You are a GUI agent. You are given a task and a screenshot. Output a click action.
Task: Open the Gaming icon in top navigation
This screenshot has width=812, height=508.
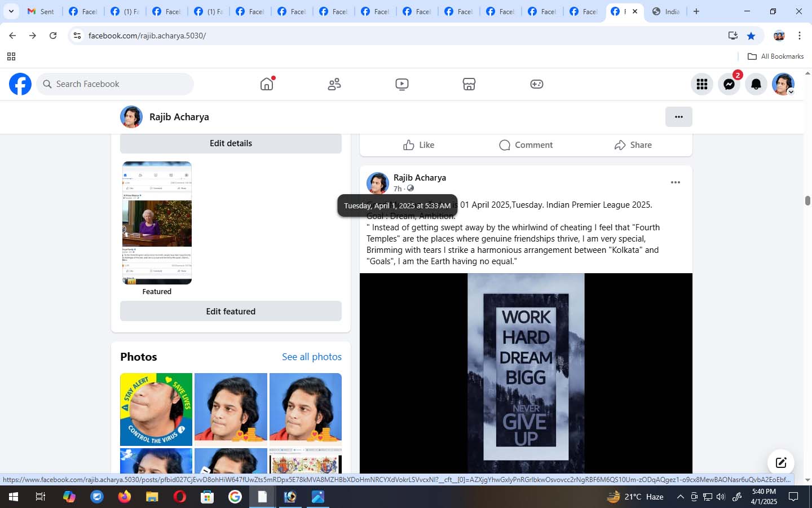pos(537,84)
